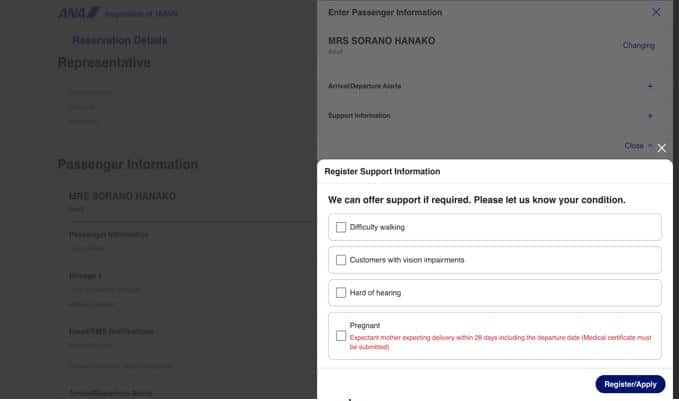
Task: Click the Pregnant medical certificate note
Action: pyautogui.click(x=500, y=343)
